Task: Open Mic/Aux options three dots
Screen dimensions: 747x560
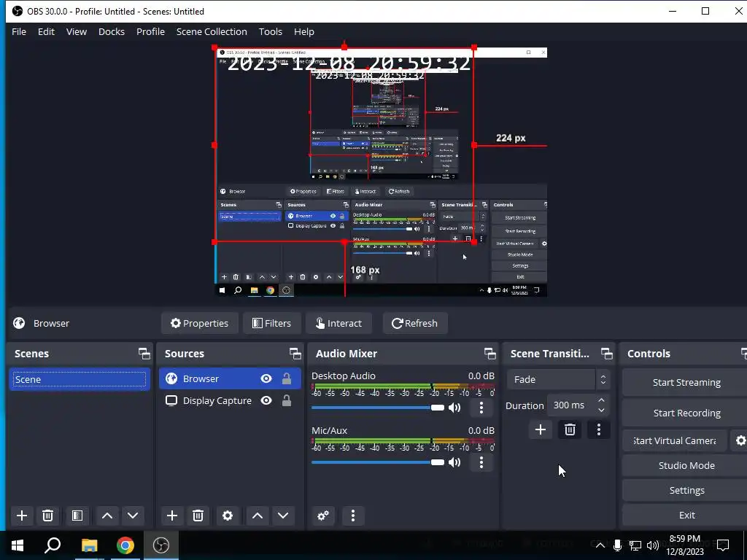Action: point(481,462)
